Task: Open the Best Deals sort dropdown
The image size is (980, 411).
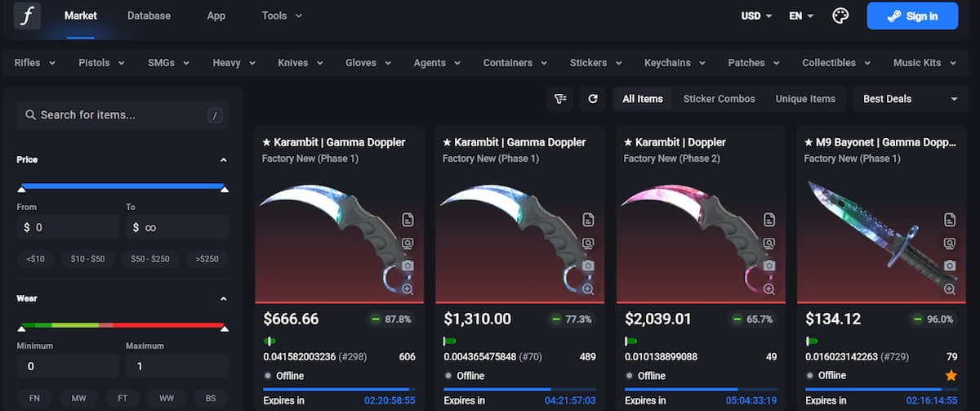Action: (x=910, y=99)
